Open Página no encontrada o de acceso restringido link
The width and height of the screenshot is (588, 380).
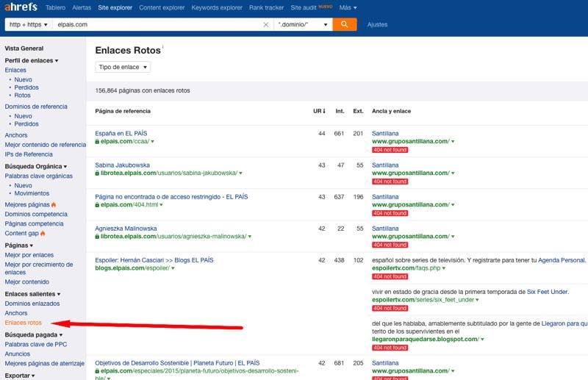pos(171,196)
